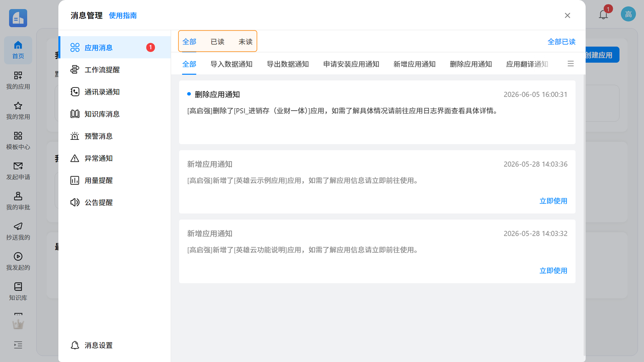Click the PSI_进销存 deletion message text
Screen dimensions: 644x362
tap(343, 111)
